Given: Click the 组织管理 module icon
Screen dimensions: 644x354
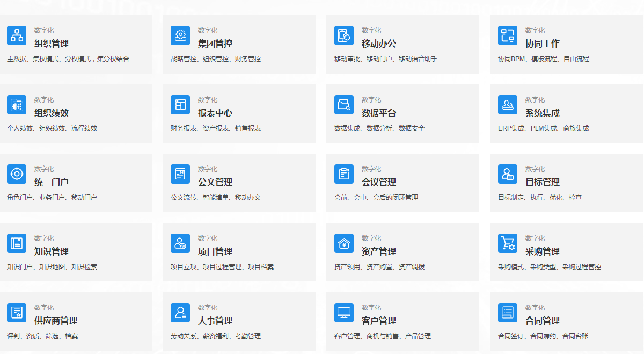Looking at the screenshot, I should click(16, 35).
